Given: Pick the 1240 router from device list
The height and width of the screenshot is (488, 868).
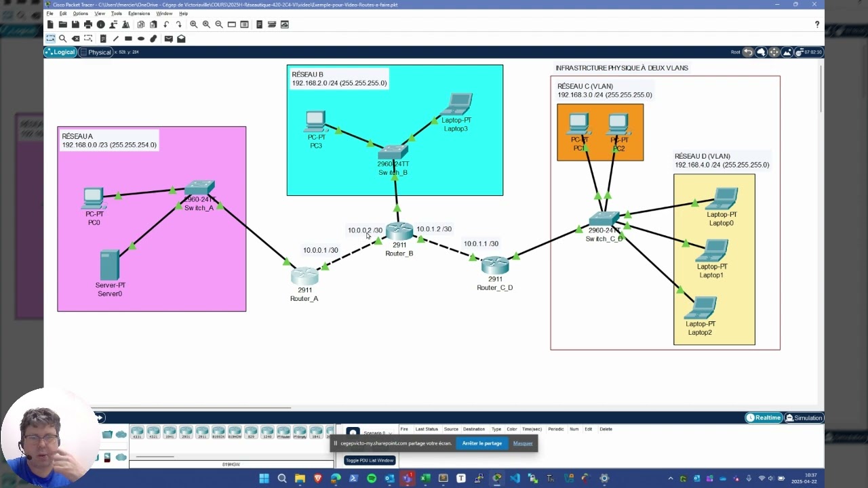Looking at the screenshot, I should point(268,432).
